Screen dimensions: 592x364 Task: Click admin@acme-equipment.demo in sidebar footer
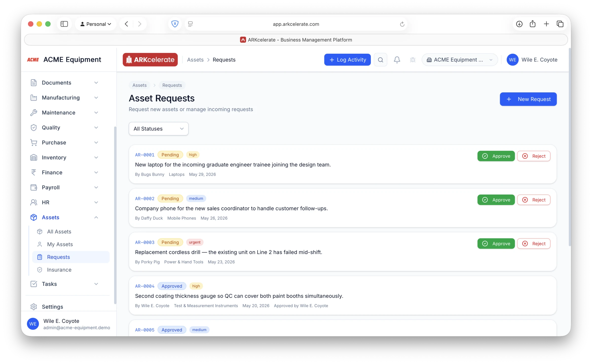[x=77, y=328]
